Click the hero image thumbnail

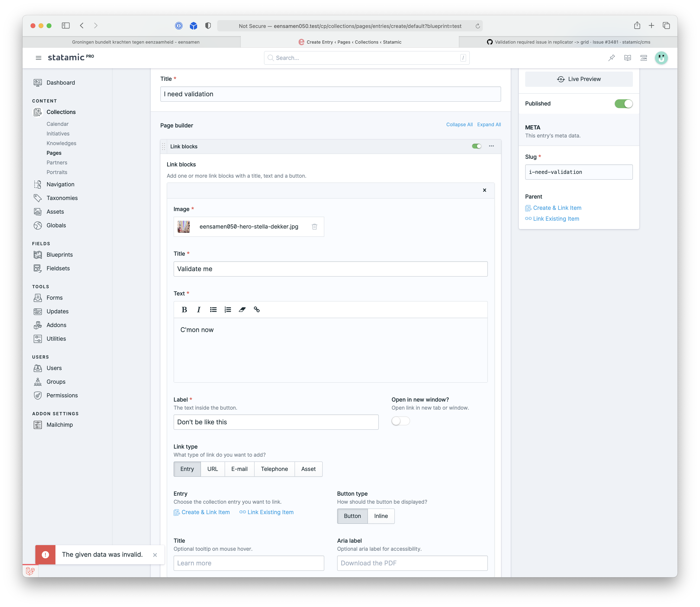pos(184,227)
